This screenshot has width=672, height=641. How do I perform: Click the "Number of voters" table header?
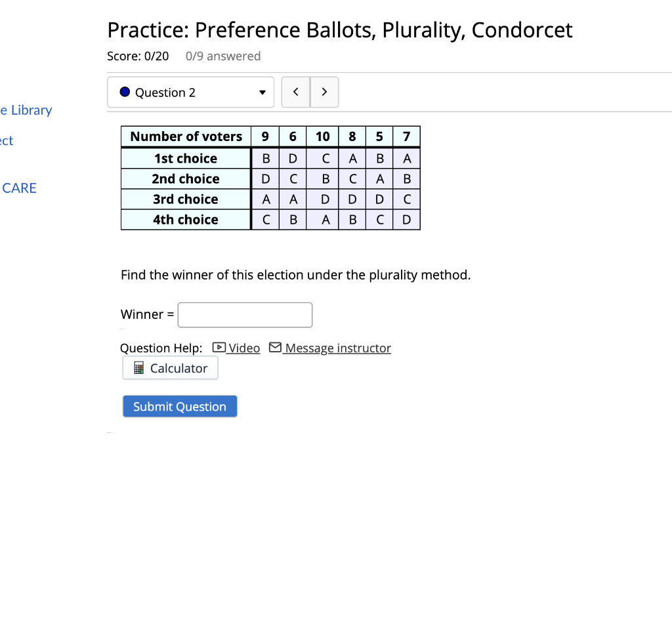tap(186, 136)
